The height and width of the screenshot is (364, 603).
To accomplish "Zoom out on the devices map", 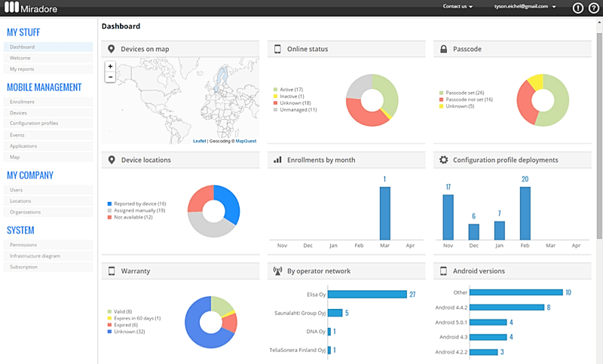I will point(111,77).
